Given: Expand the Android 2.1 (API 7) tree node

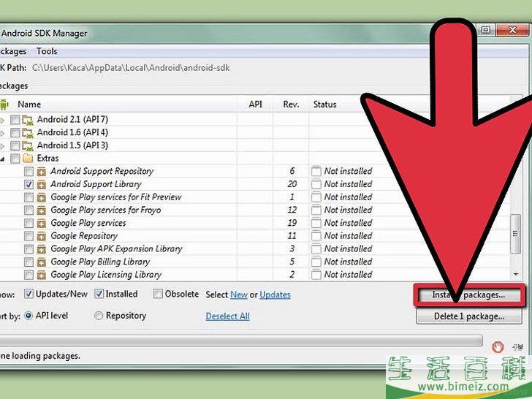Looking at the screenshot, I should coord(2,120).
